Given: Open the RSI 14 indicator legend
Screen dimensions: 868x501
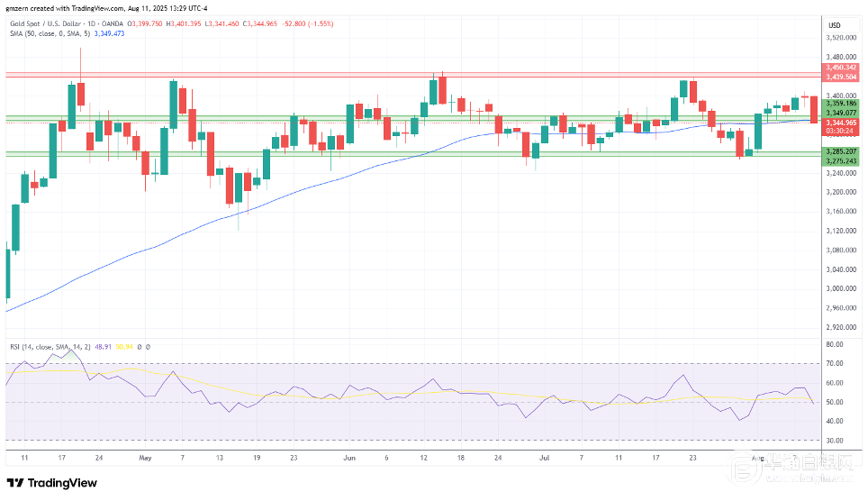Looking at the screenshot, I should click(x=50, y=347).
